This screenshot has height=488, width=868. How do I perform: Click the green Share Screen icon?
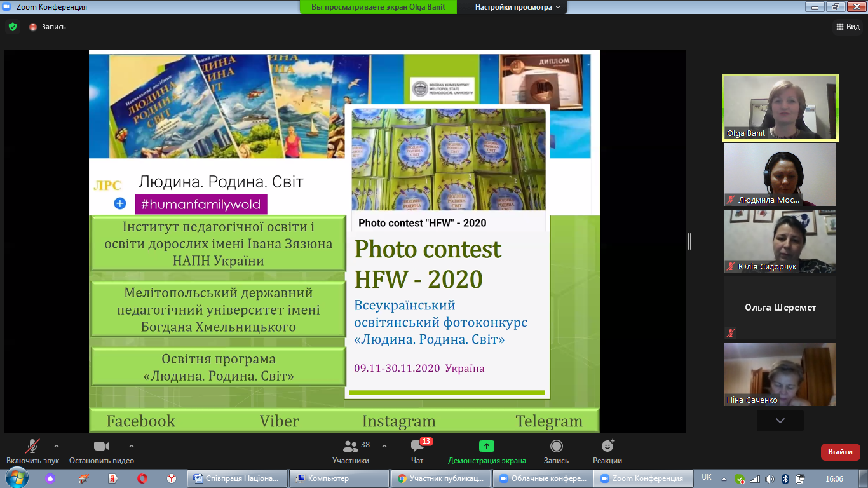487,446
